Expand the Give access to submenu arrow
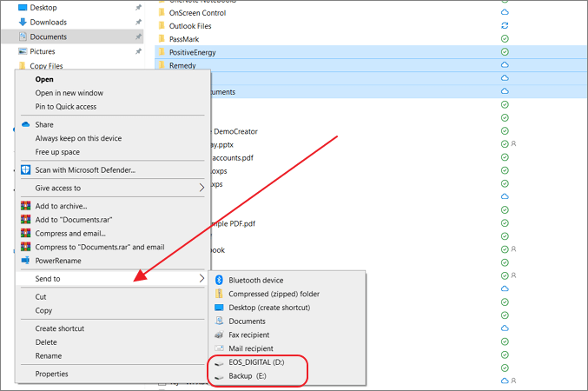 202,188
